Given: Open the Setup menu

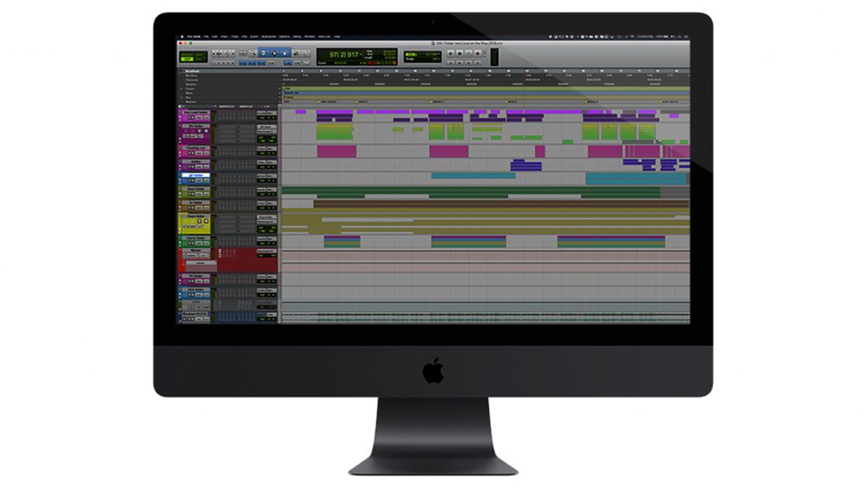Looking at the screenshot, I should tap(298, 36).
